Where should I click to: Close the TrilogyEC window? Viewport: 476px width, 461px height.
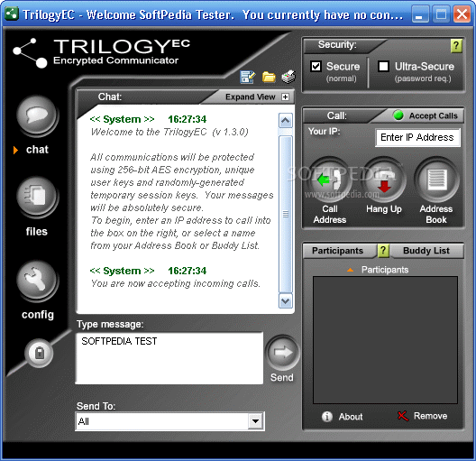(x=462, y=14)
